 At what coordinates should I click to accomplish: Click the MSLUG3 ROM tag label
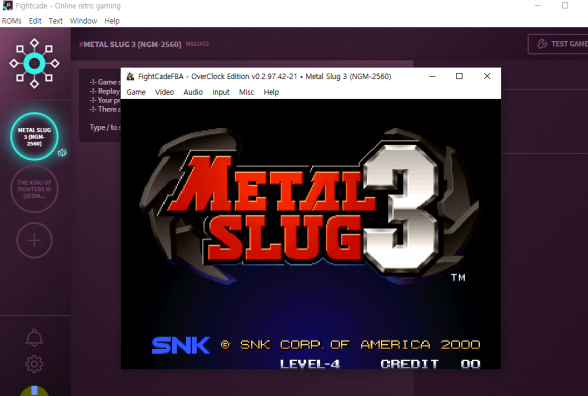coord(197,44)
